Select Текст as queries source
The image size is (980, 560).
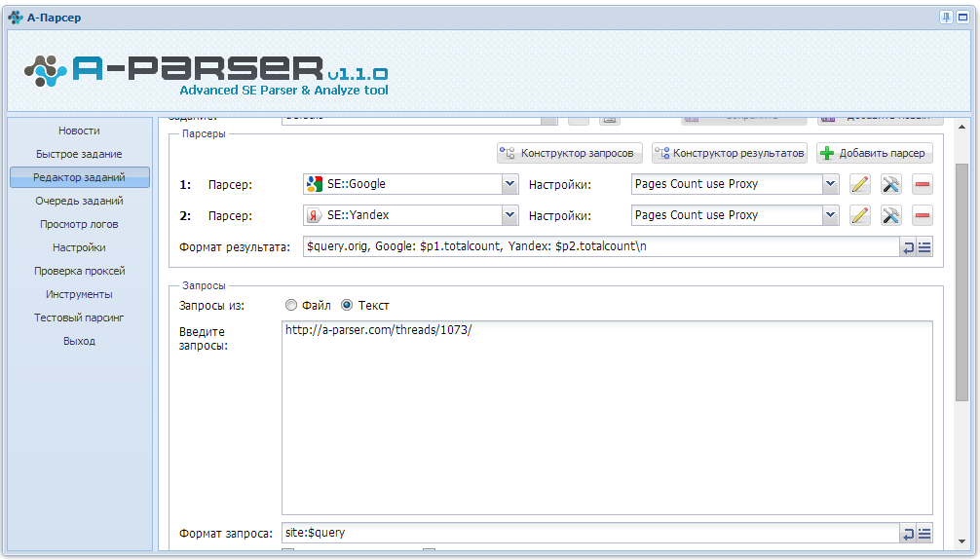(346, 305)
